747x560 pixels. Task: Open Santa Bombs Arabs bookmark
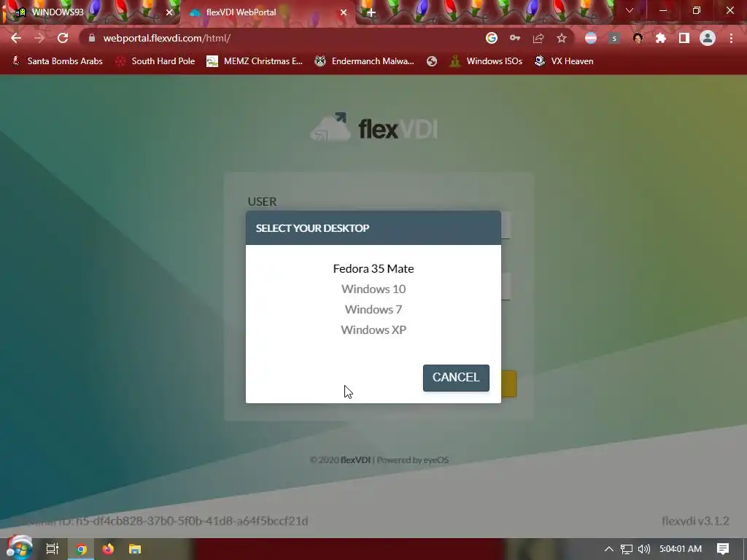58,61
